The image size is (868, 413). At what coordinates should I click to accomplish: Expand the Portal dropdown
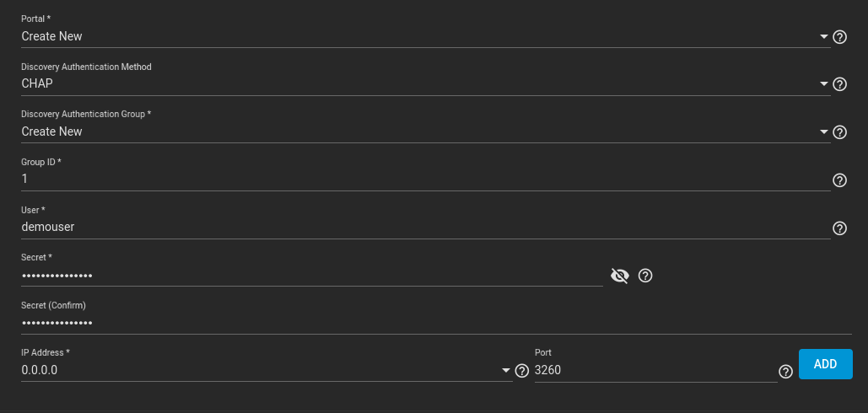point(425,36)
